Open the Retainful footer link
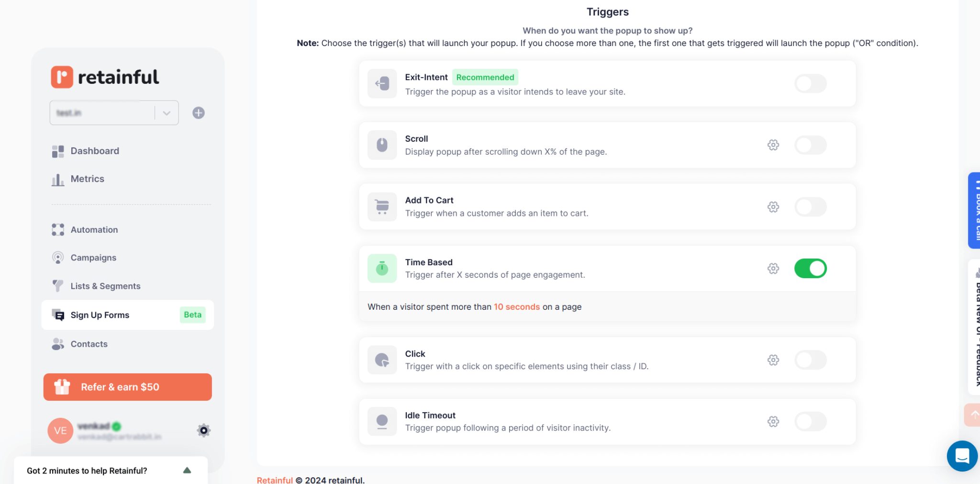 point(274,480)
